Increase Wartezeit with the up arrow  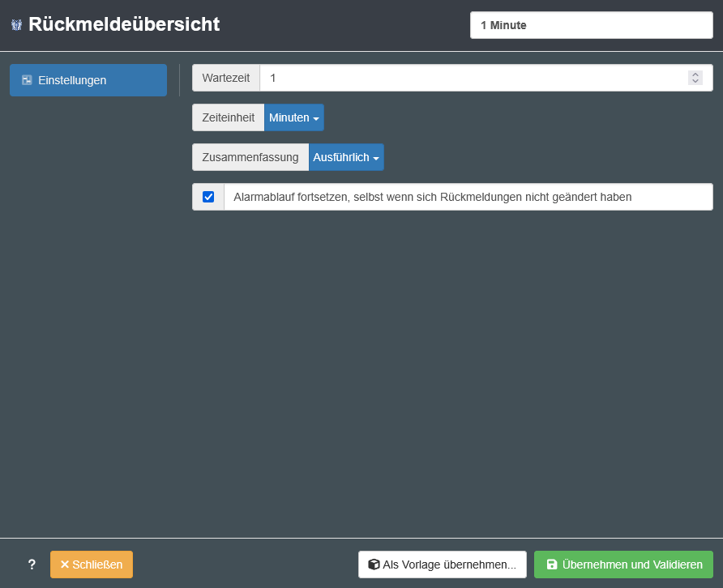695,75
